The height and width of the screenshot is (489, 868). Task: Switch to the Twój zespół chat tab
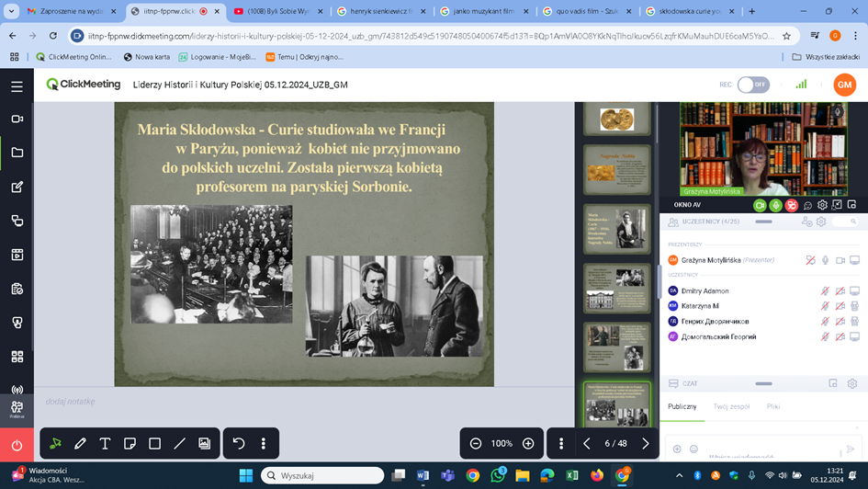[x=731, y=406]
